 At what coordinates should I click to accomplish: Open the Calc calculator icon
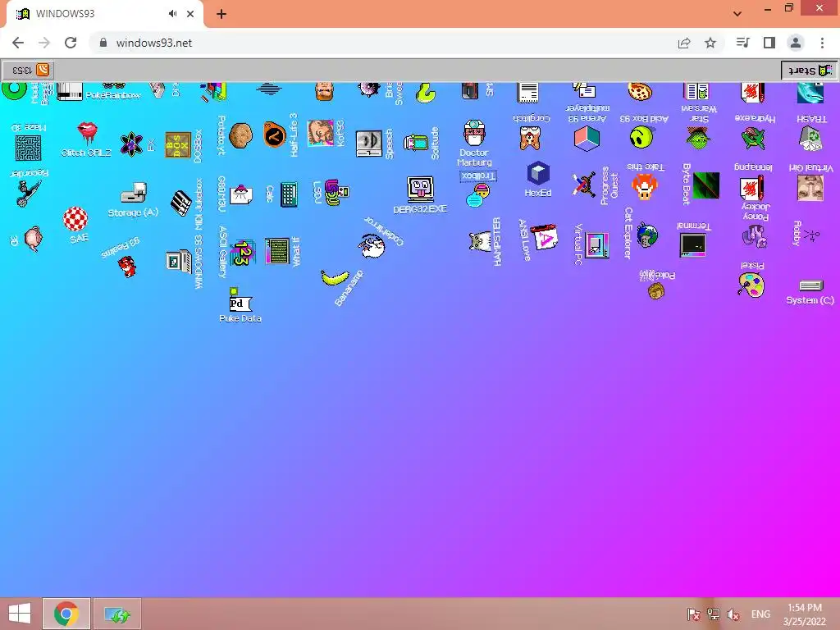point(289,194)
